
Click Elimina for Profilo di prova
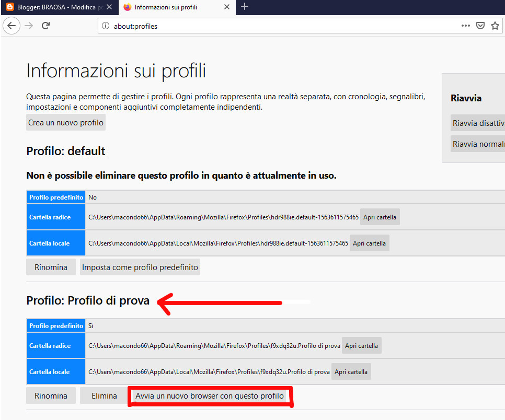104,395
